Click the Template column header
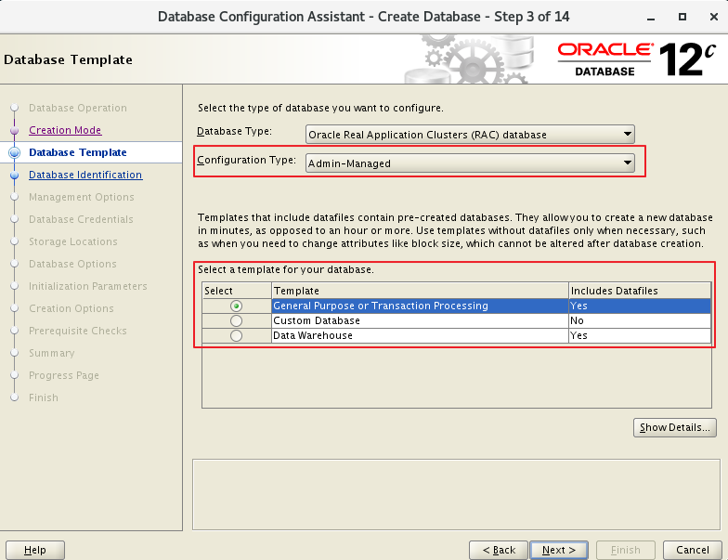This screenshot has width=728, height=560. [419, 291]
